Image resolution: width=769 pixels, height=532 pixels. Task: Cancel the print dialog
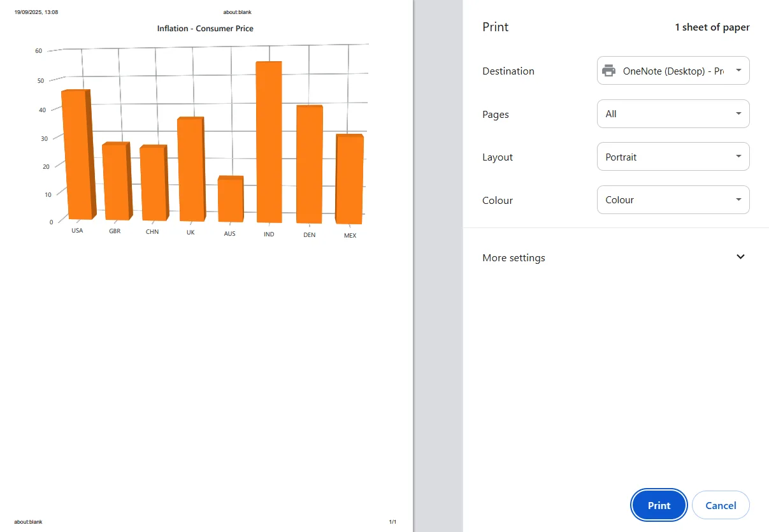tap(721, 505)
